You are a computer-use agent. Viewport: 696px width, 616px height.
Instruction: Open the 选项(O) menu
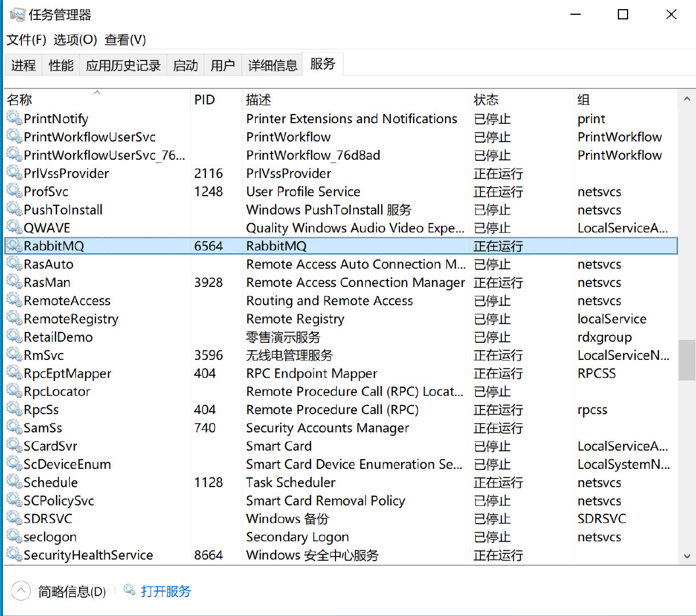75,40
